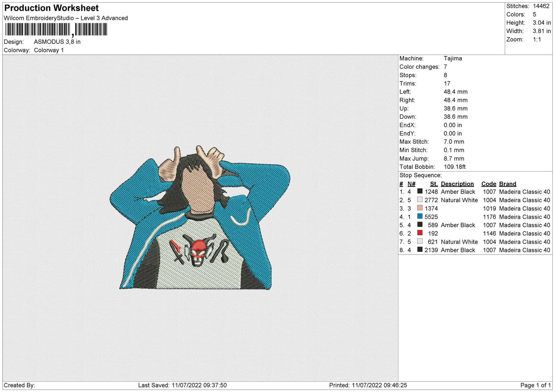
Task: Click the Last Saved timestamp
Action: click(182, 385)
